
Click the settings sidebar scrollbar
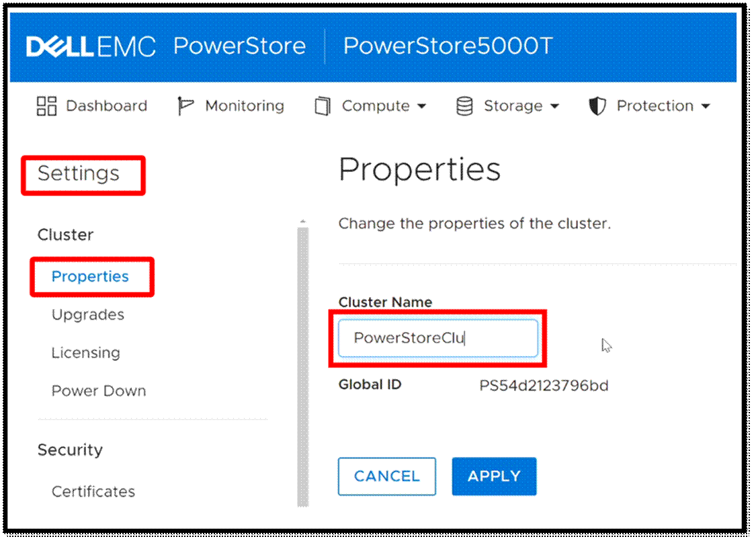[x=302, y=363]
